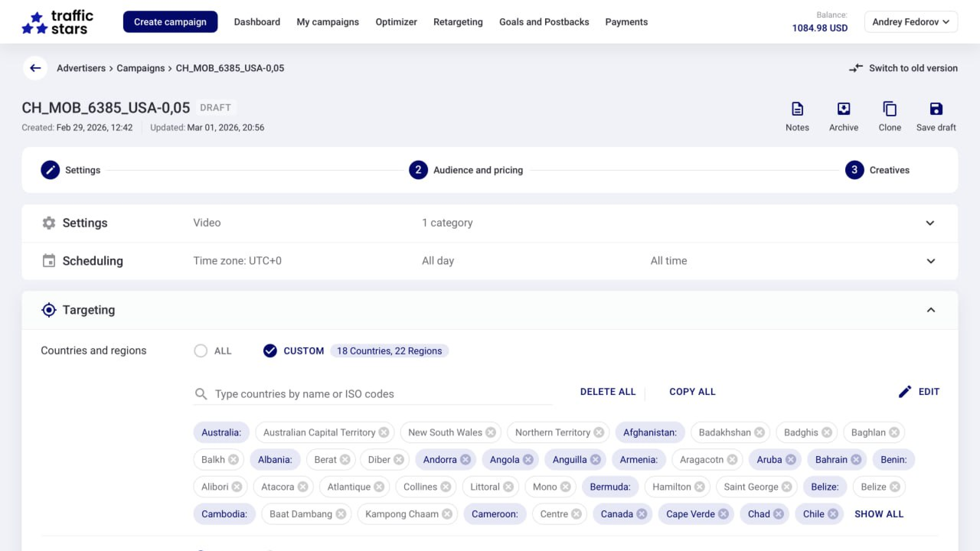Click the Save draft disk icon
The height and width of the screenshot is (551, 980).
tap(936, 109)
